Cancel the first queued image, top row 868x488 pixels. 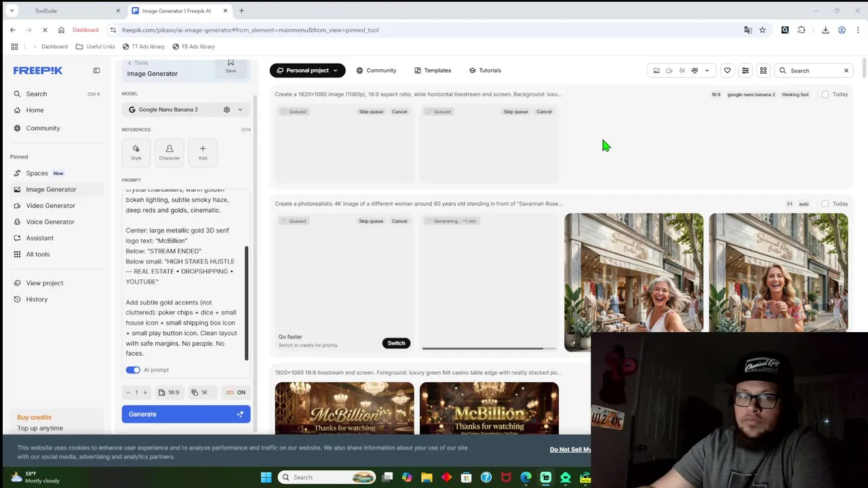pos(399,112)
